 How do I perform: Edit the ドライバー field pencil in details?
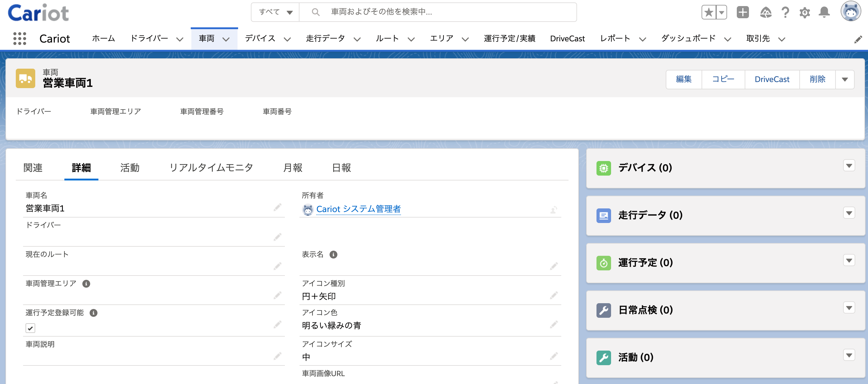(x=277, y=237)
